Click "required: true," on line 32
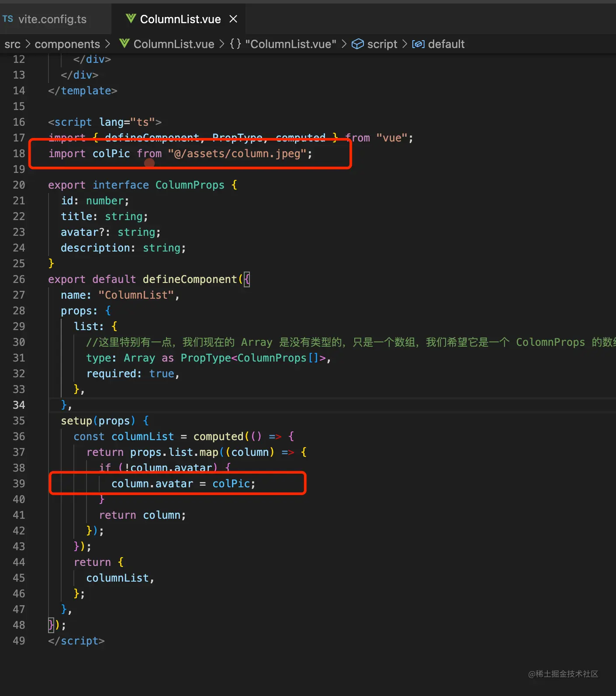Image resolution: width=616 pixels, height=696 pixels. (x=133, y=374)
